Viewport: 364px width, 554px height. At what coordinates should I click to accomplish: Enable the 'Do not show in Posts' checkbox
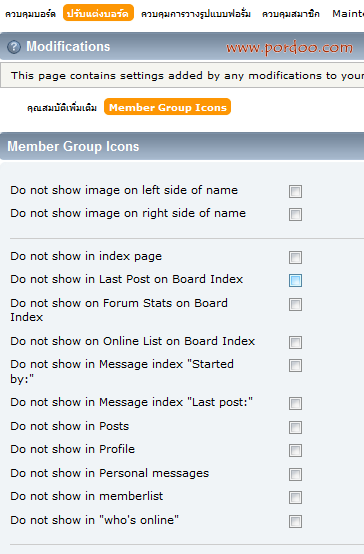[x=295, y=428]
